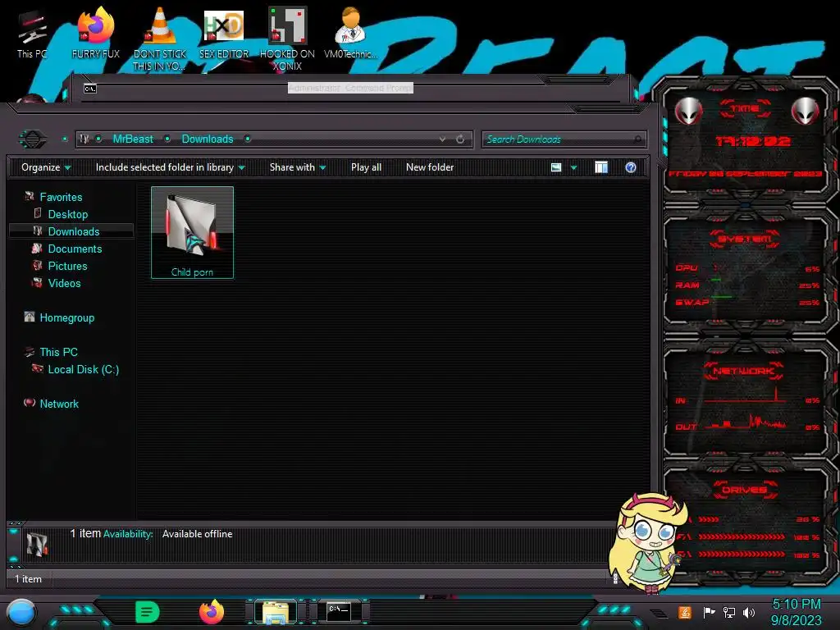Open the Action Center flag icon
Image resolution: width=840 pixels, height=630 pixels.
tap(709, 612)
